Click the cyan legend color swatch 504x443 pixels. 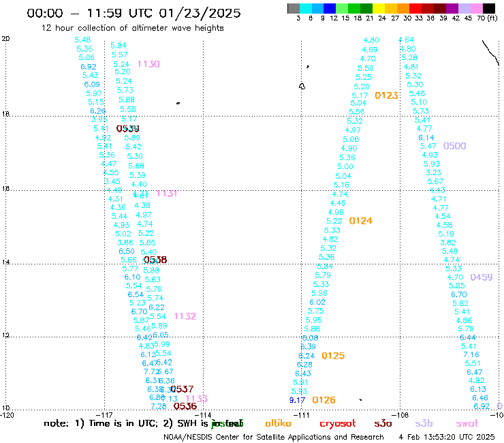point(306,8)
